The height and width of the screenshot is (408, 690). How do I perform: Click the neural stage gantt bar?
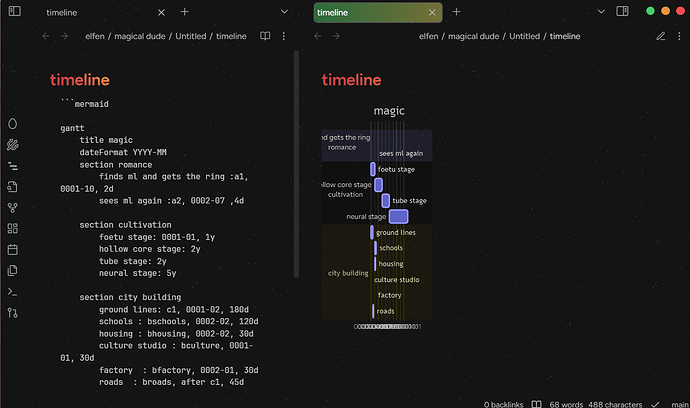tap(399, 217)
